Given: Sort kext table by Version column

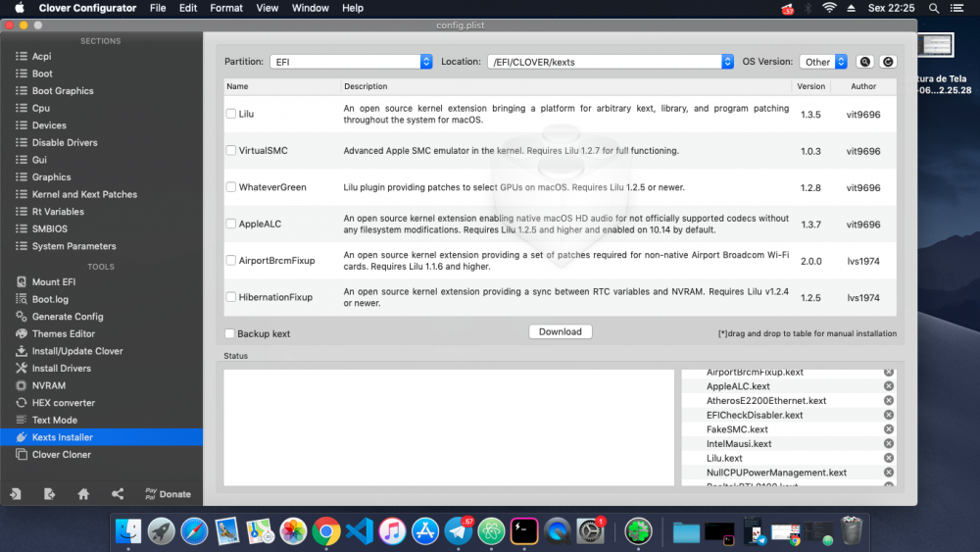Looking at the screenshot, I should [x=810, y=86].
